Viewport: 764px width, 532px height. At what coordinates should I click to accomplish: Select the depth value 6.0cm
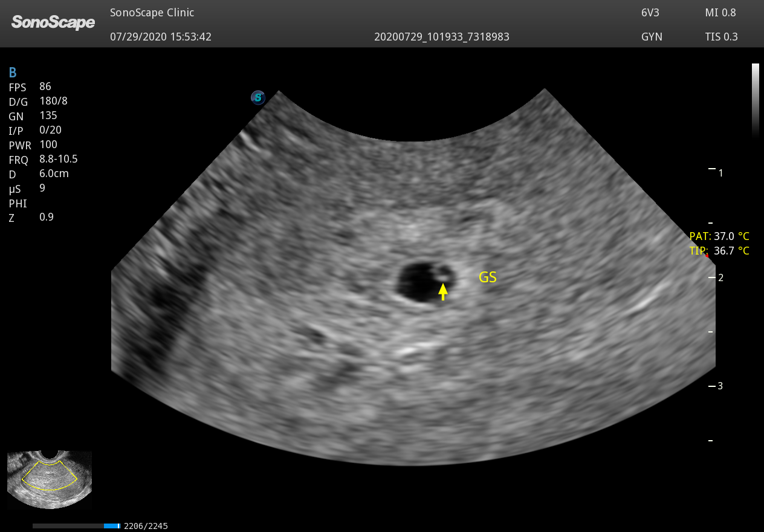click(x=54, y=174)
